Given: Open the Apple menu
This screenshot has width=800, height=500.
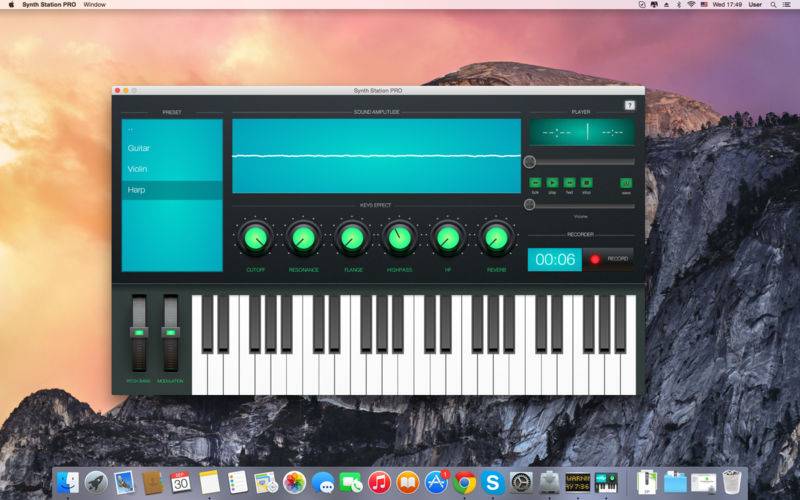Looking at the screenshot, I should (11, 5).
